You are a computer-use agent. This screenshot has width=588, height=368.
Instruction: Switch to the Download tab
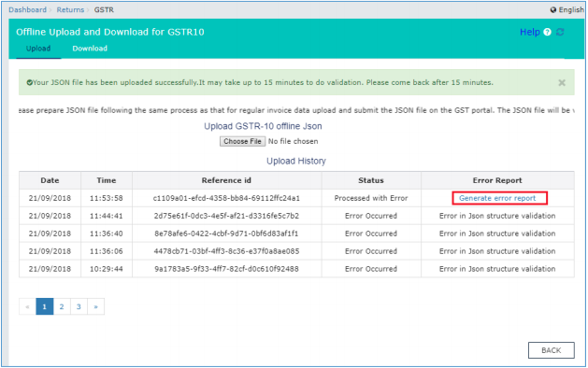pyautogui.click(x=90, y=49)
